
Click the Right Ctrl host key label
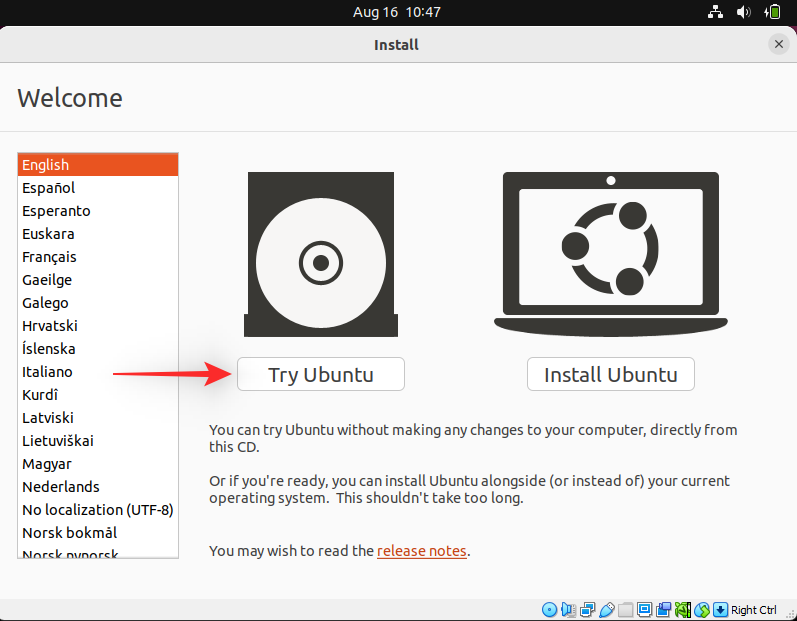753,610
